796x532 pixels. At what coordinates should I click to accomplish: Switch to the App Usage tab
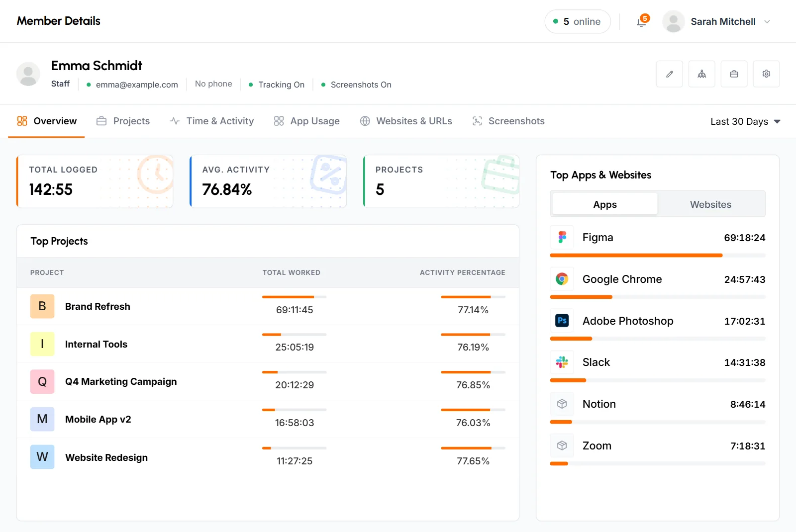coord(307,121)
